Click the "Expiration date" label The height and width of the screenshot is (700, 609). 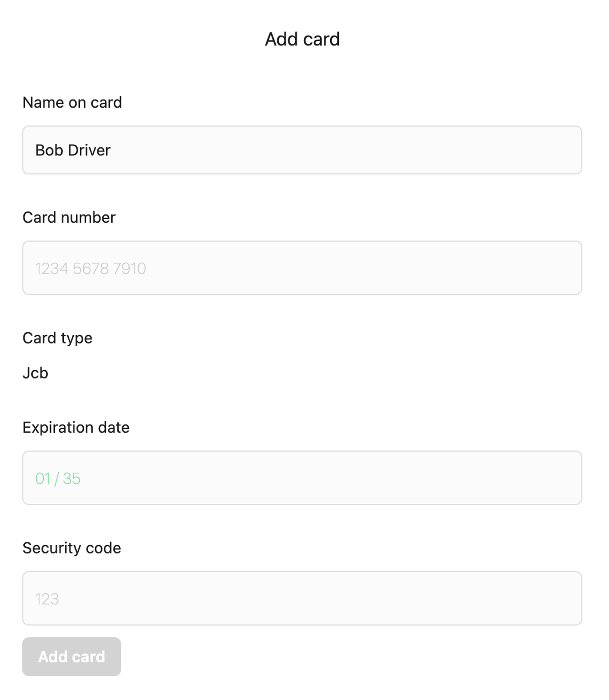pyautogui.click(x=76, y=427)
